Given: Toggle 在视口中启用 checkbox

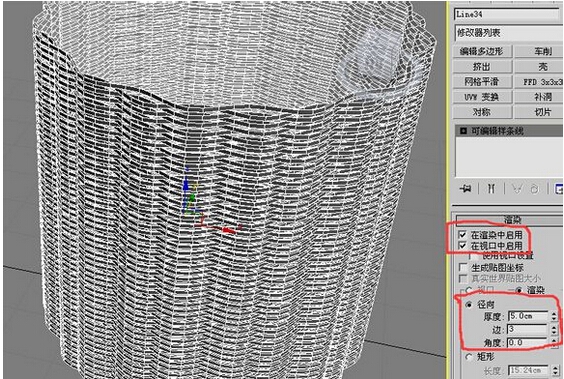Looking at the screenshot, I should click(463, 246).
